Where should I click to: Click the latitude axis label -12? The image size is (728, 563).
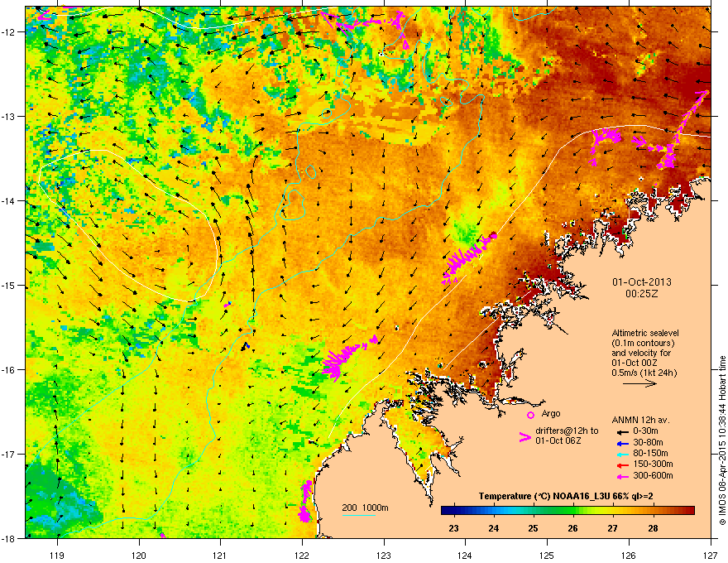(x=9, y=32)
